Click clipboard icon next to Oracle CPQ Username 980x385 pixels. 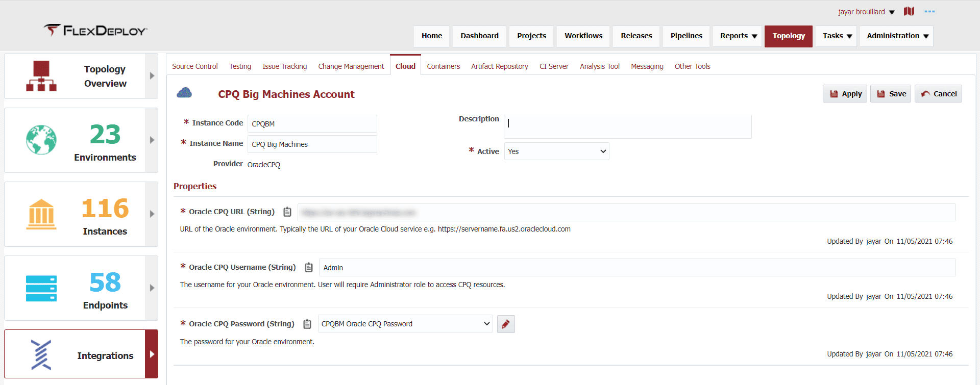pos(309,267)
